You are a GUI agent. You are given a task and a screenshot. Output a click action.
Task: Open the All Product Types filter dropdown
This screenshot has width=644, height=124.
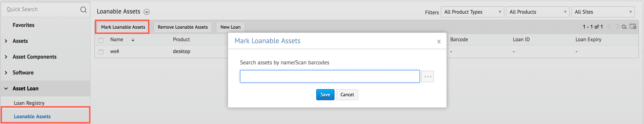472,12
